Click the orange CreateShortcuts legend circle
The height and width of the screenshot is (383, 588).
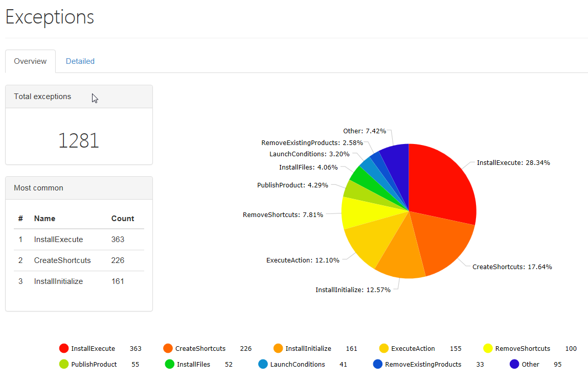[x=168, y=349]
